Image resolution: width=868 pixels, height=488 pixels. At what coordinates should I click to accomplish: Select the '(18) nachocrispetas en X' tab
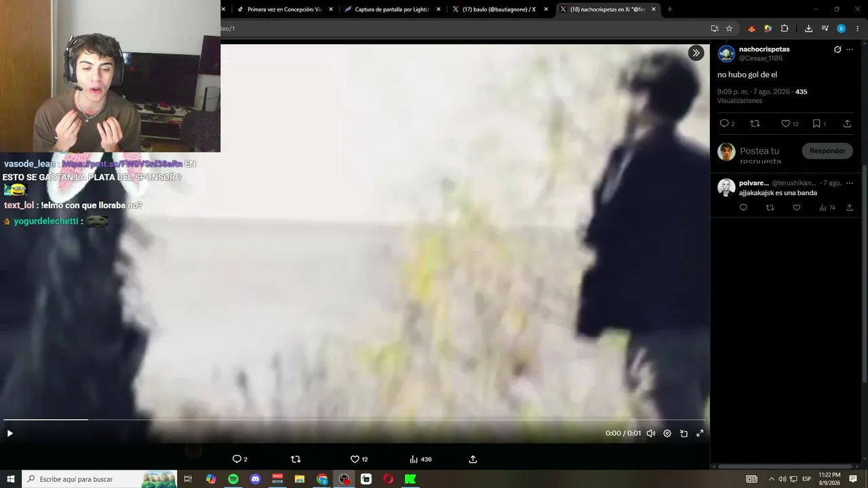click(x=607, y=9)
